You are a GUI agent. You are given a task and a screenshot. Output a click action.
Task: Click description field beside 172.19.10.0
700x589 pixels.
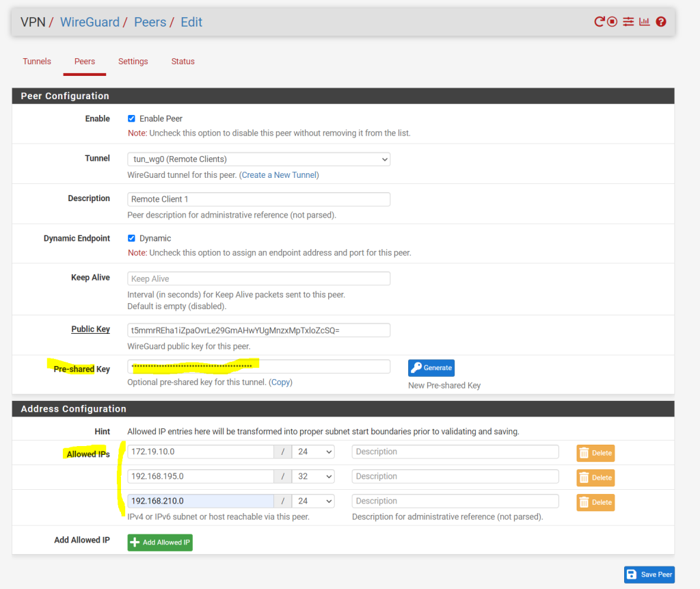click(455, 451)
